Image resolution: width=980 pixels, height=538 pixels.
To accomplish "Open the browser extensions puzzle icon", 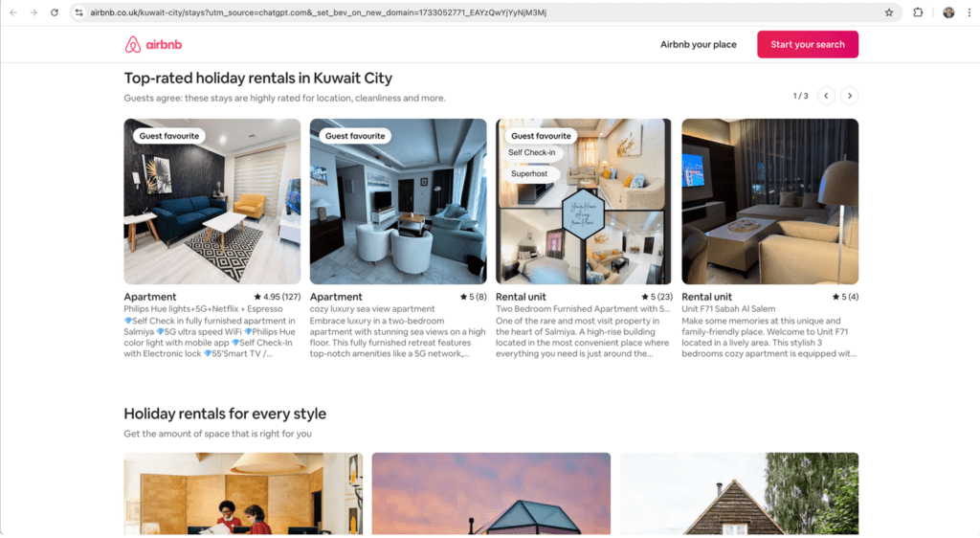I will [918, 12].
